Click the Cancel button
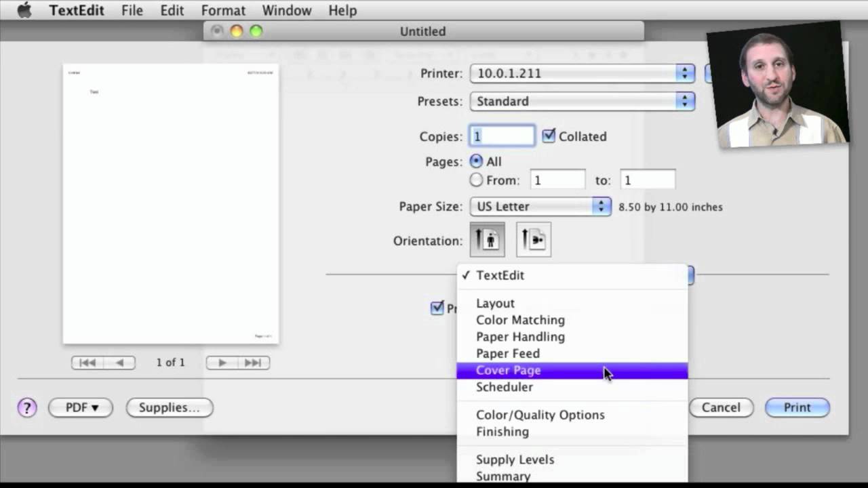 pyautogui.click(x=721, y=407)
